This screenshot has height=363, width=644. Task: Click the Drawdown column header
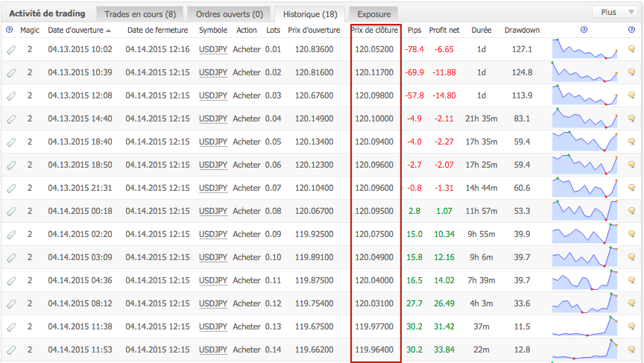523,30
